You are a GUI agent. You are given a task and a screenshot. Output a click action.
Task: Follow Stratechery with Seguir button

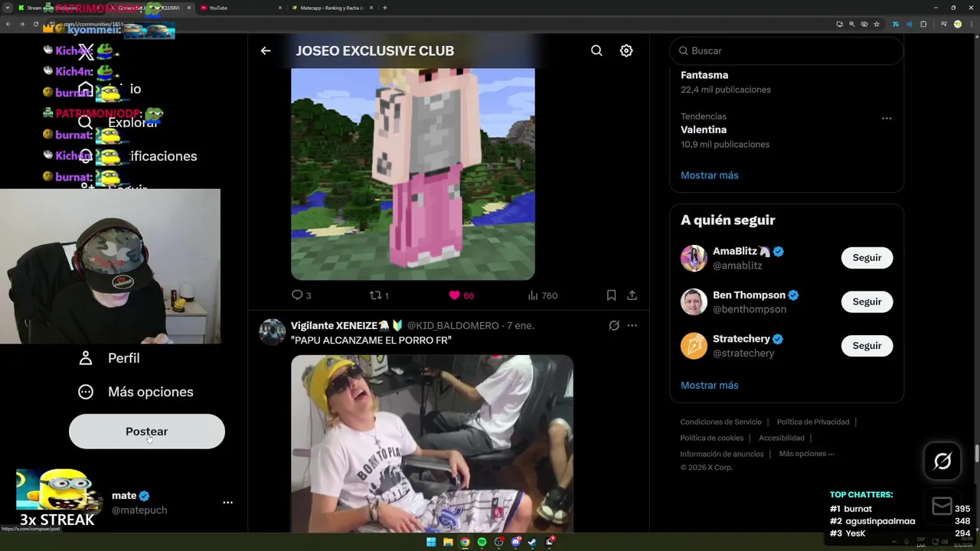(x=867, y=346)
